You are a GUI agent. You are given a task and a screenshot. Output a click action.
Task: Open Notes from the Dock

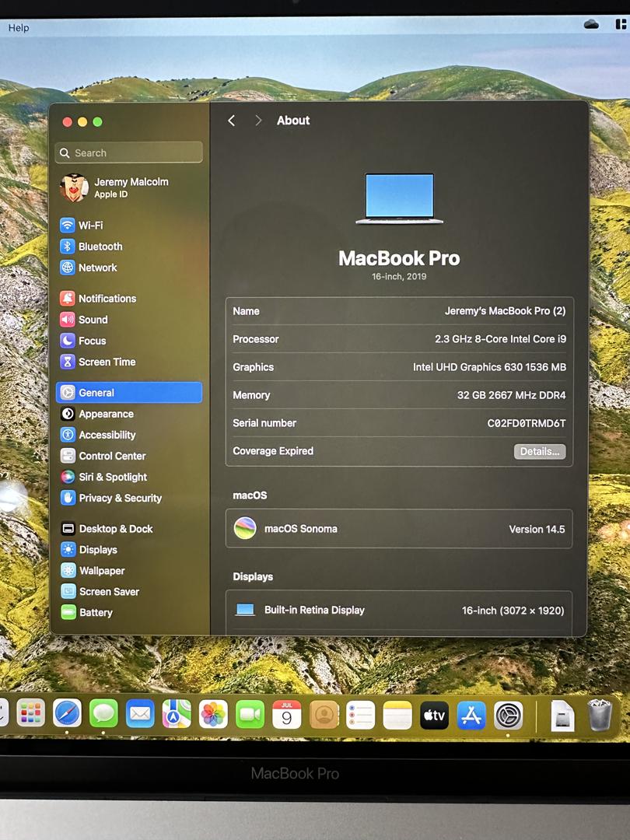point(397,716)
